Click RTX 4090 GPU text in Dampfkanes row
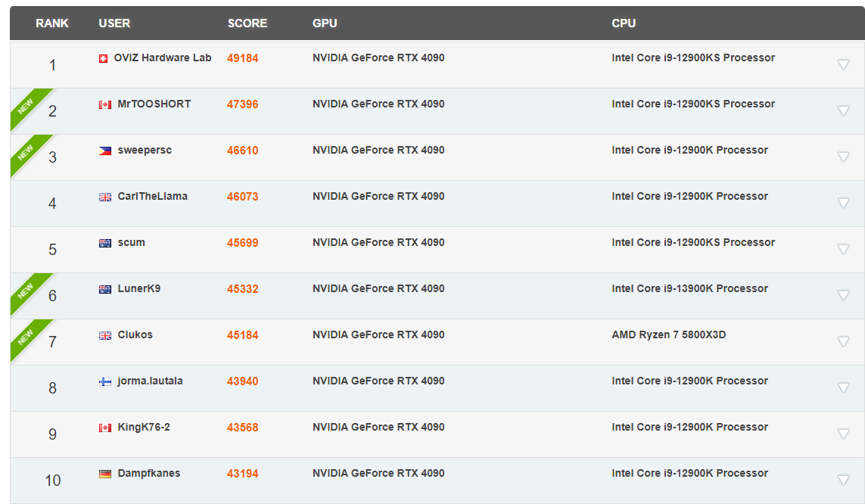865x504 pixels. [378, 473]
